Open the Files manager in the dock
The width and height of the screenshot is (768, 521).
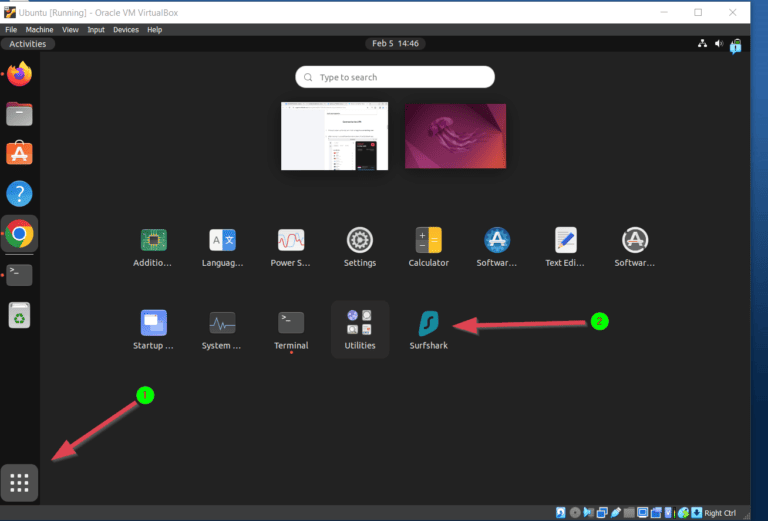coord(19,114)
